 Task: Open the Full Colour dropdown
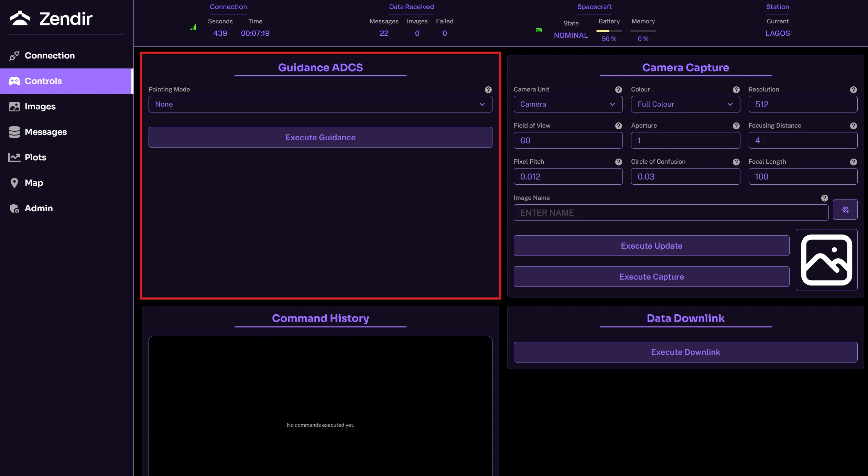[685, 104]
